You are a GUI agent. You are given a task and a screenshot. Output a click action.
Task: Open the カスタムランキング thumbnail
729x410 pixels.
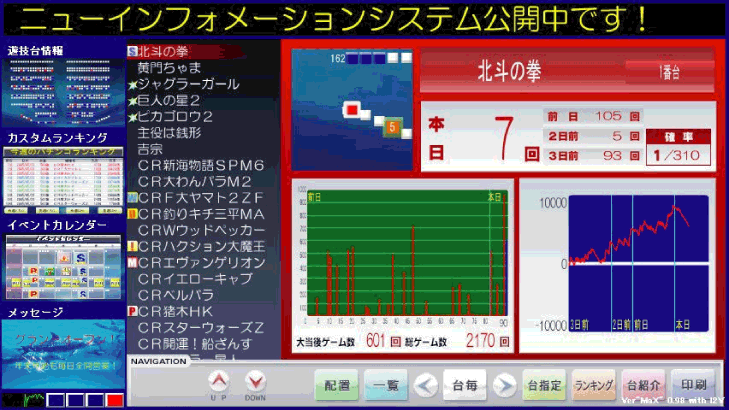63,180
